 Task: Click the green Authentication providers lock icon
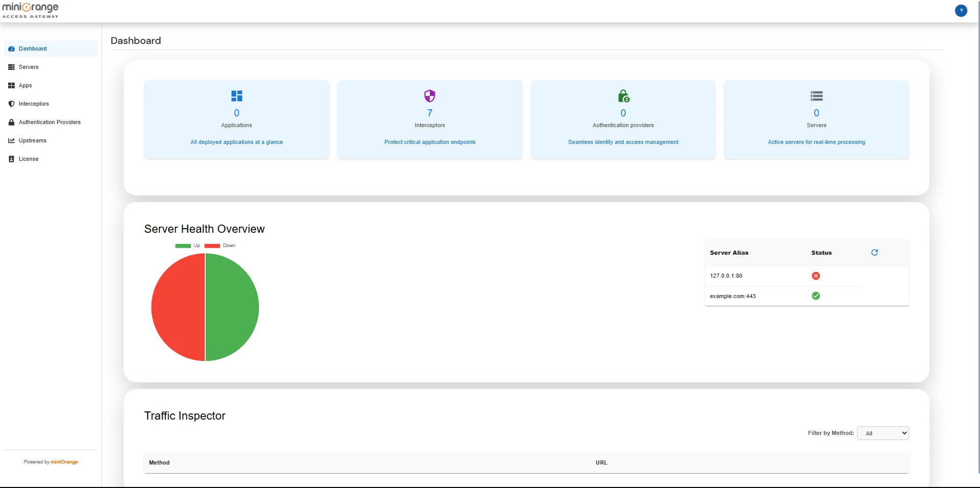click(x=623, y=96)
